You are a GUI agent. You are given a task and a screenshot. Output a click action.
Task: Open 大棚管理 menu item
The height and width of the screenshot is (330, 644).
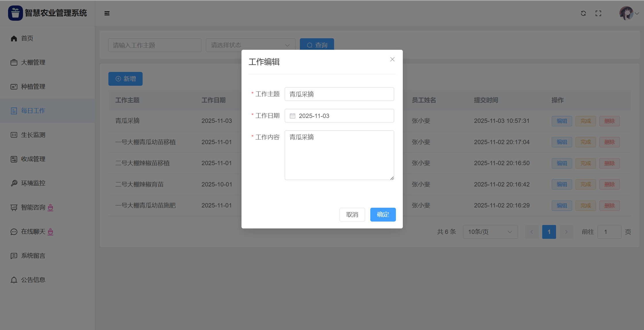33,62
